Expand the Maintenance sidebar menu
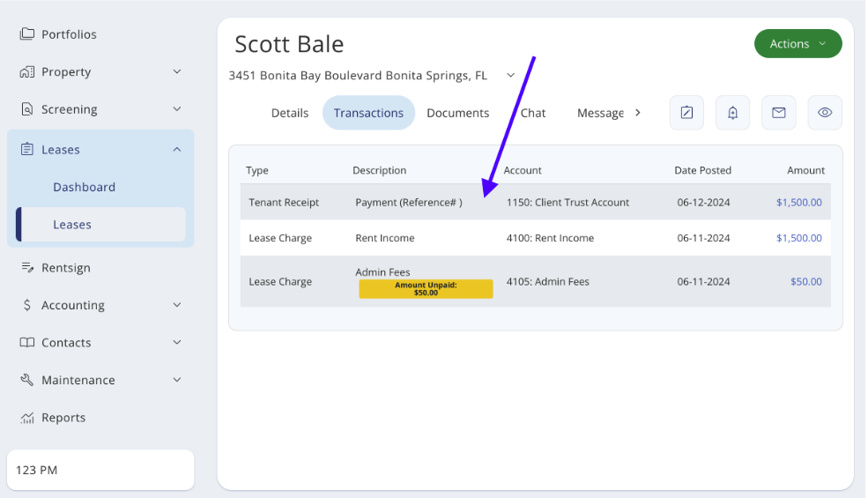 point(100,380)
